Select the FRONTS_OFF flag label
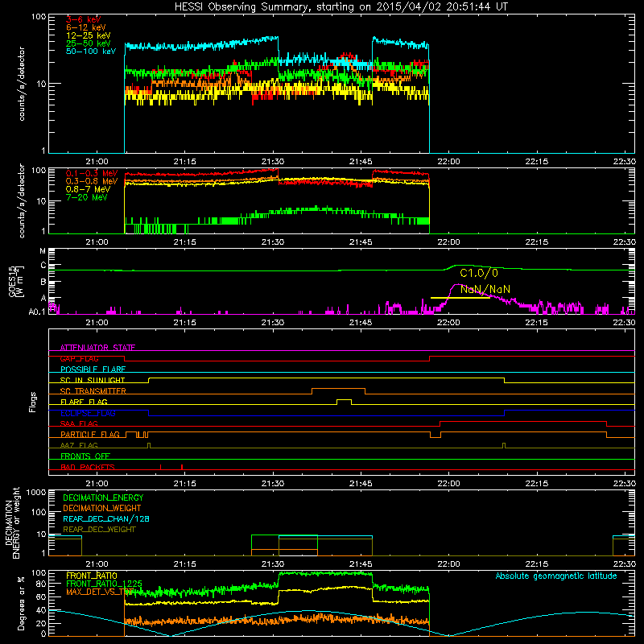Image resolution: width=644 pixels, height=644 pixels. point(85,456)
